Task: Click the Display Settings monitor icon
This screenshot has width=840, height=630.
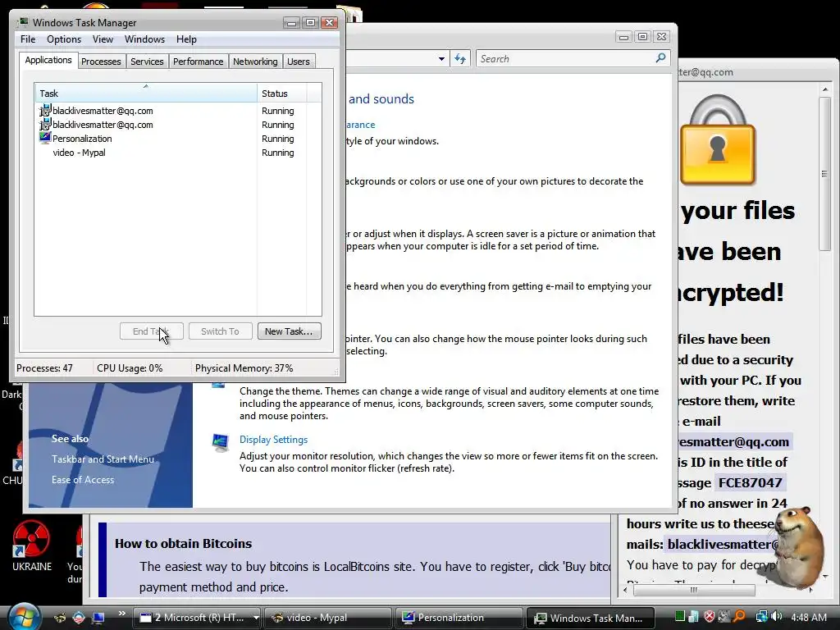Action: click(x=220, y=444)
